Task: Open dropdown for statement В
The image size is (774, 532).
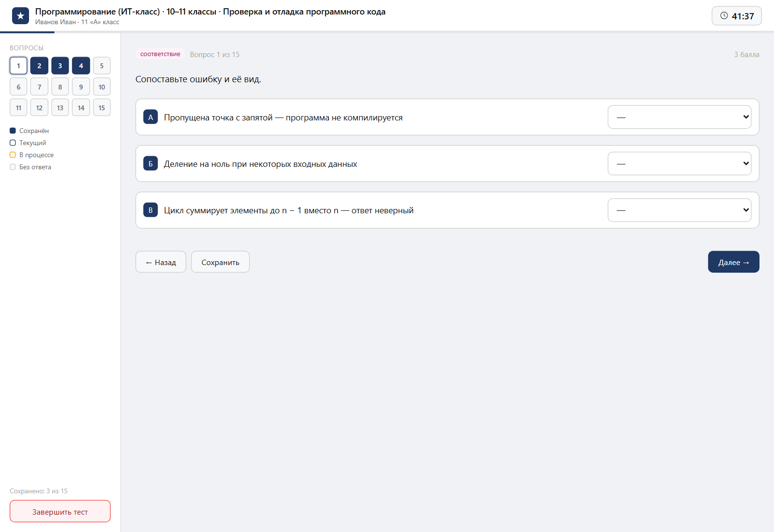Action: point(679,210)
